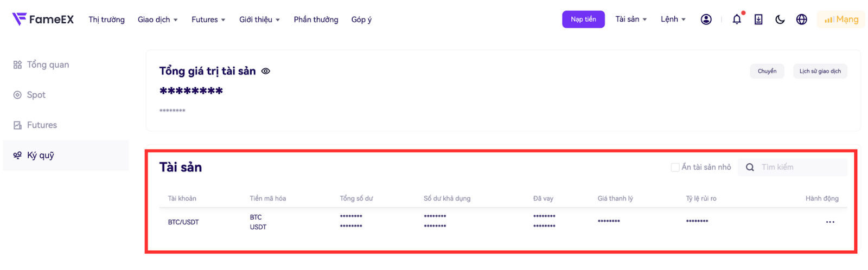Screen dimensions: 868x270
Task: Click the globe language icon
Action: coord(801,20)
